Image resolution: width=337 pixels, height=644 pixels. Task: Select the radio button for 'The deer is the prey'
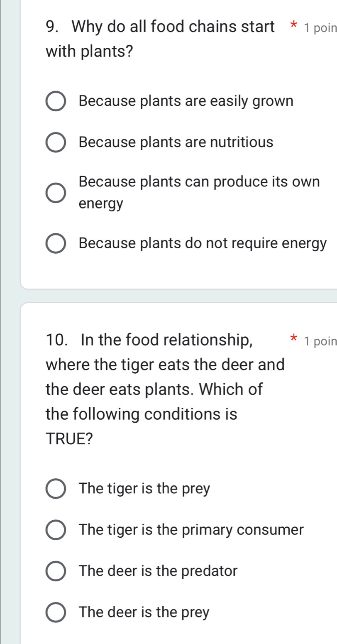(x=55, y=612)
